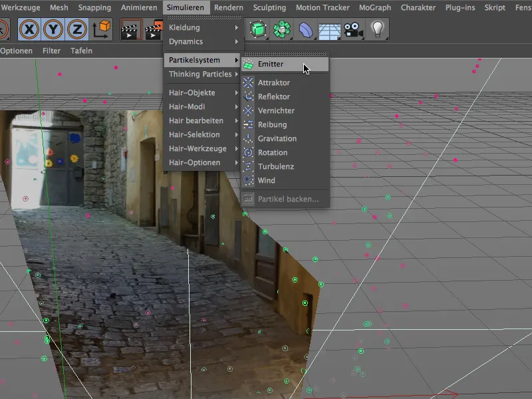The image size is (532, 399).
Task: Open the Animieren menu
Action: click(139, 7)
